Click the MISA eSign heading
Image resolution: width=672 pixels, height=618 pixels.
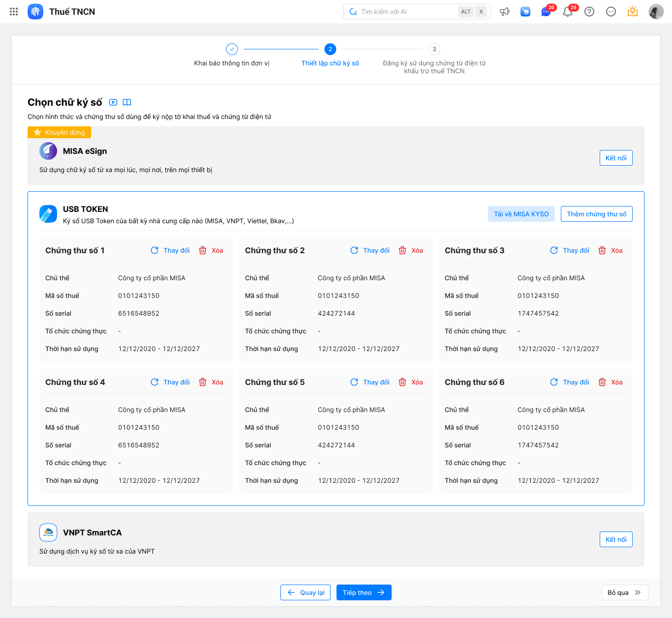click(x=85, y=151)
